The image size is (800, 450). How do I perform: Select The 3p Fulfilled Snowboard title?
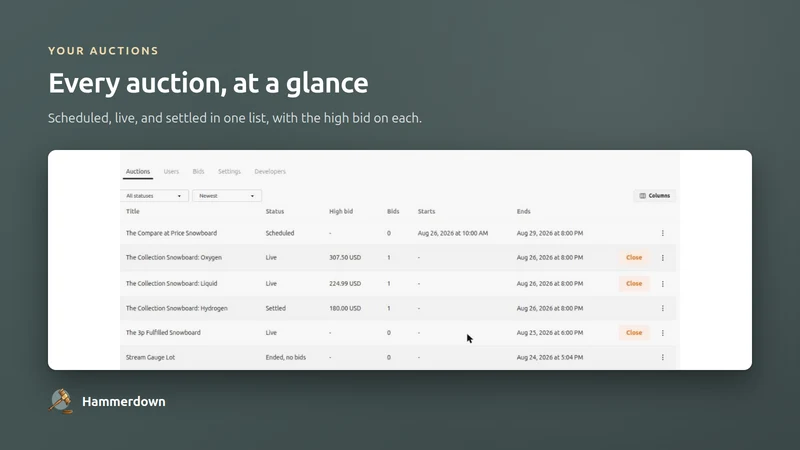click(163, 333)
